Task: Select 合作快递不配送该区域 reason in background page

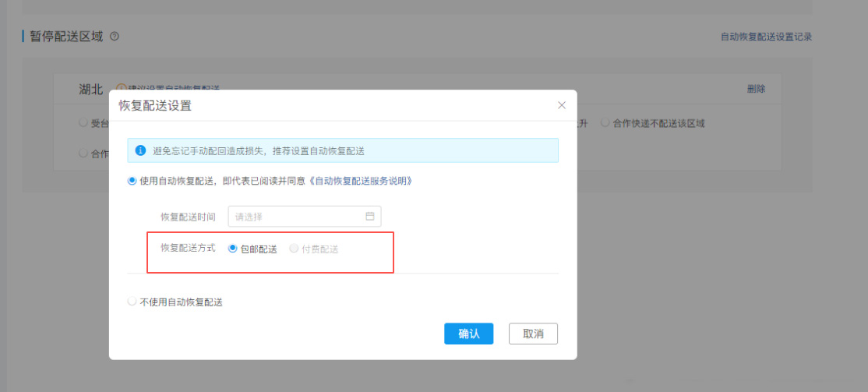Action: (x=605, y=123)
